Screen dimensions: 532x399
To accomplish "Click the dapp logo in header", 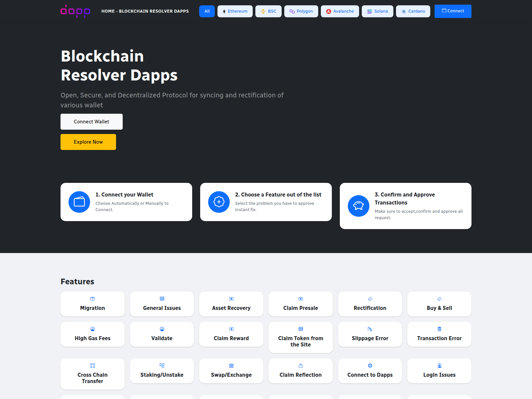I will tap(75, 11).
